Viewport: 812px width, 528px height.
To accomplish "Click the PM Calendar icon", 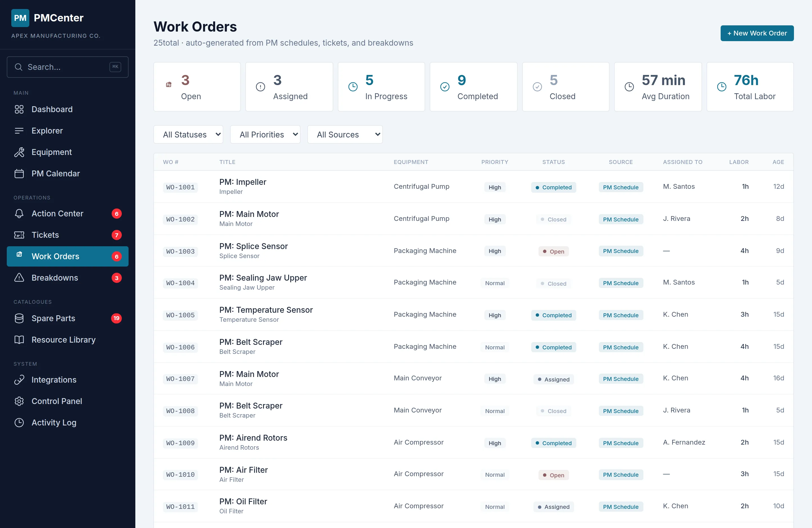I will pos(19,174).
